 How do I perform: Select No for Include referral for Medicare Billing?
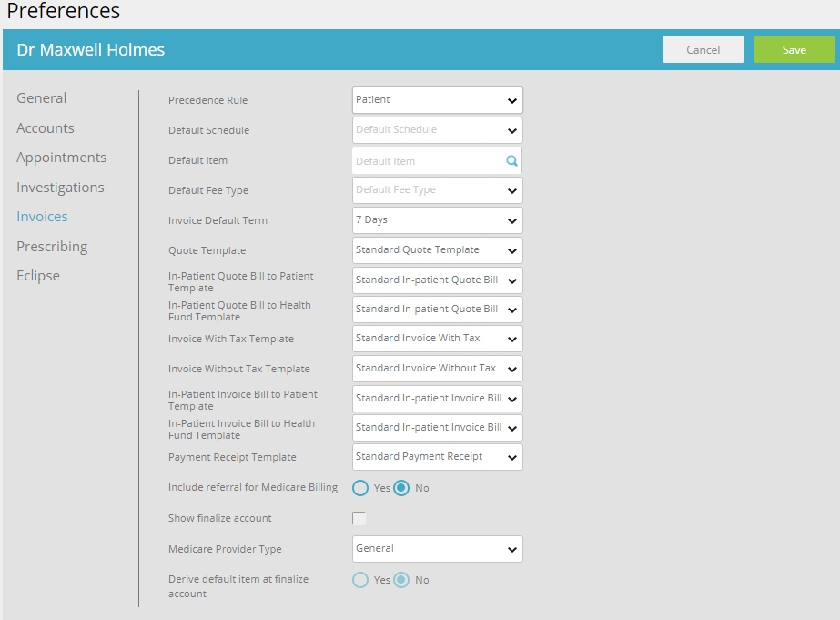pos(401,488)
